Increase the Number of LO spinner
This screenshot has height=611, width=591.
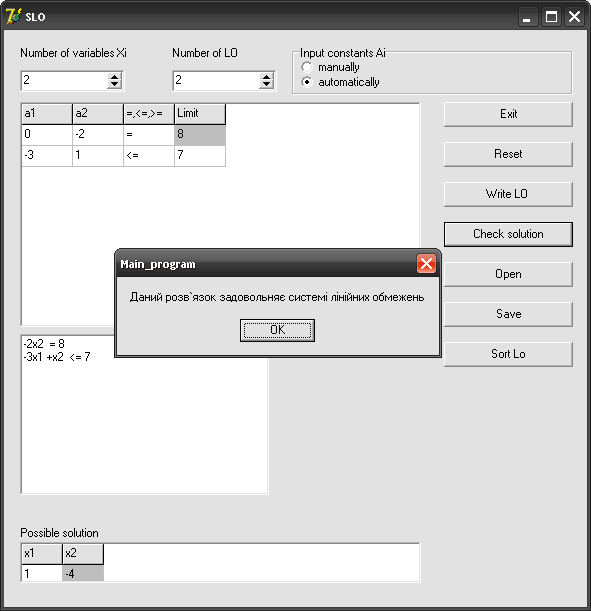[266, 76]
